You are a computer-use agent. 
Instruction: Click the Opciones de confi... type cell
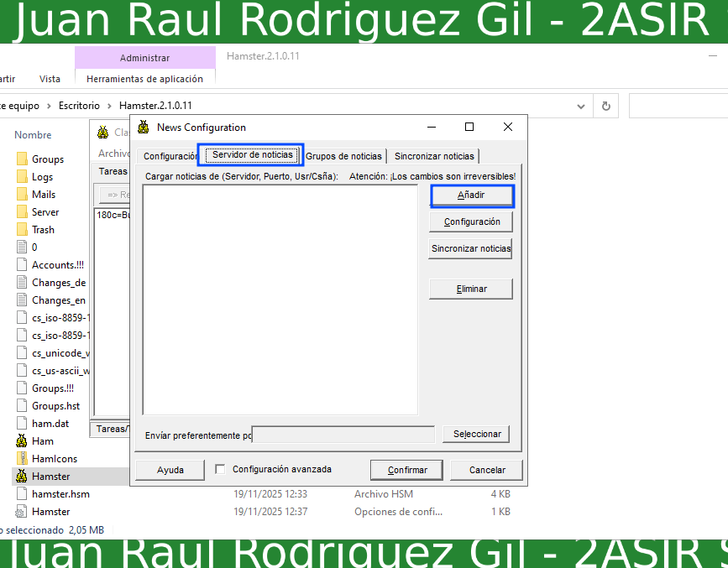(x=398, y=512)
